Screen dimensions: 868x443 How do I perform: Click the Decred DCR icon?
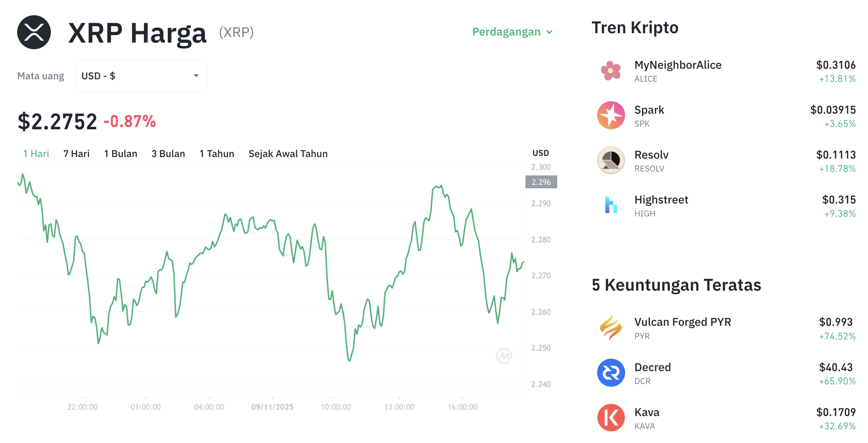(x=610, y=373)
